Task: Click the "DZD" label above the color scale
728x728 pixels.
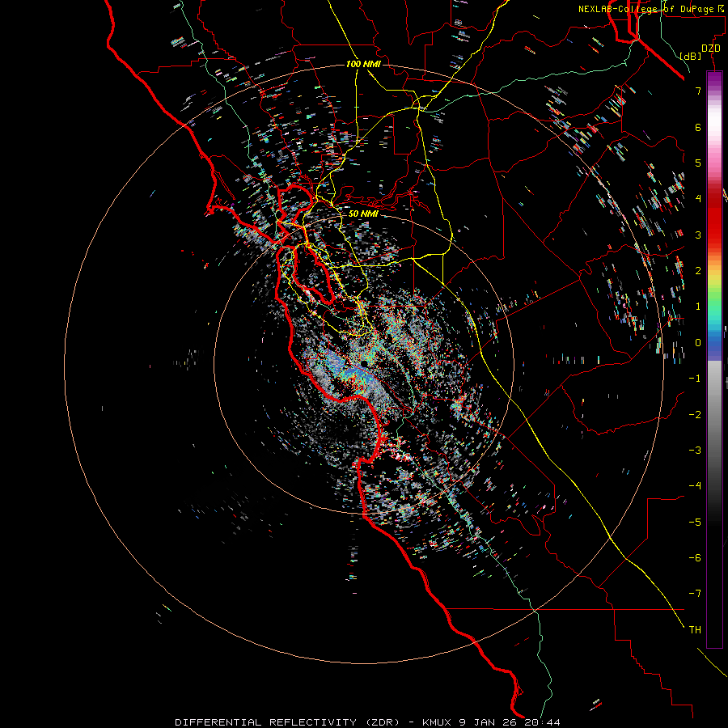Action: pos(711,49)
